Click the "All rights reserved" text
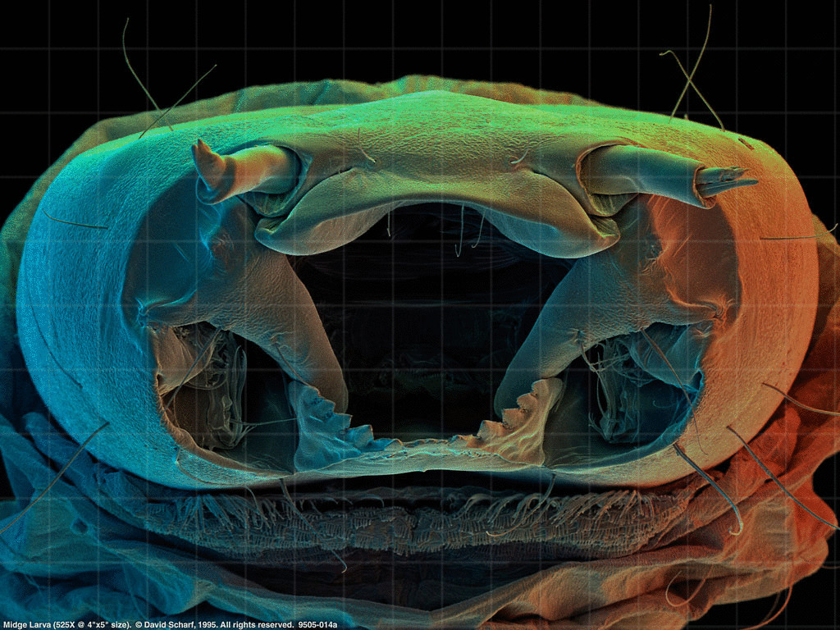Image resolution: width=840 pixels, height=630 pixels. pos(256,625)
